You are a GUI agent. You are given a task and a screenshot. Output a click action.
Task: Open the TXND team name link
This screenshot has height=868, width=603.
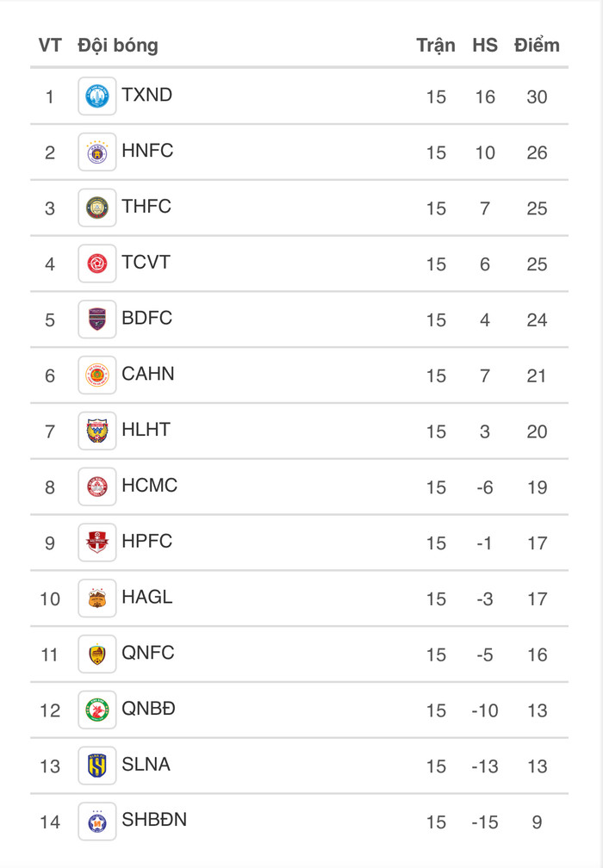147,95
